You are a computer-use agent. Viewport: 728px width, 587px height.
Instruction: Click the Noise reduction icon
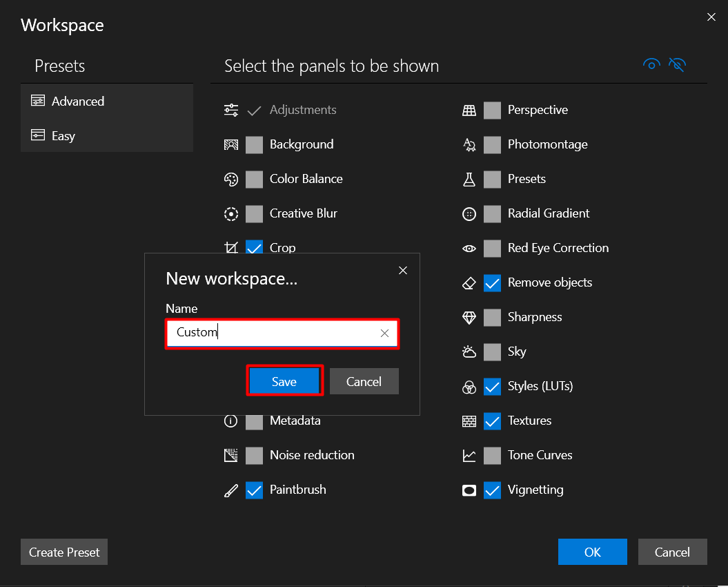(x=230, y=456)
